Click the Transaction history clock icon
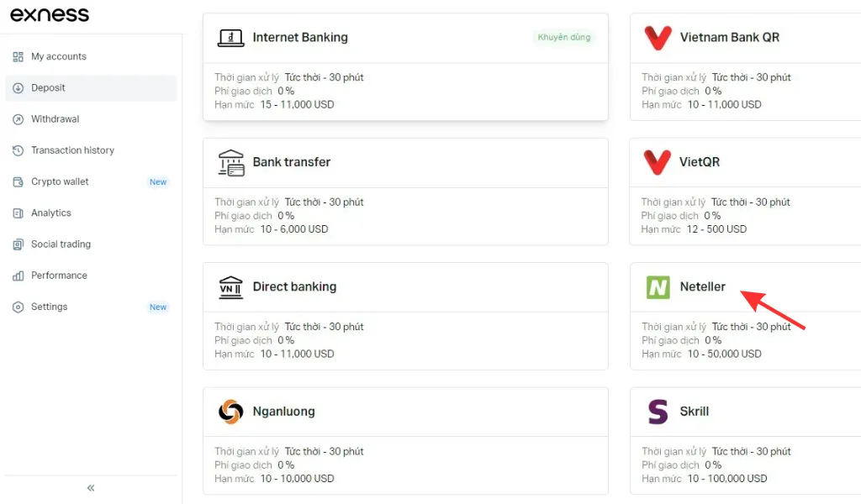 18,150
